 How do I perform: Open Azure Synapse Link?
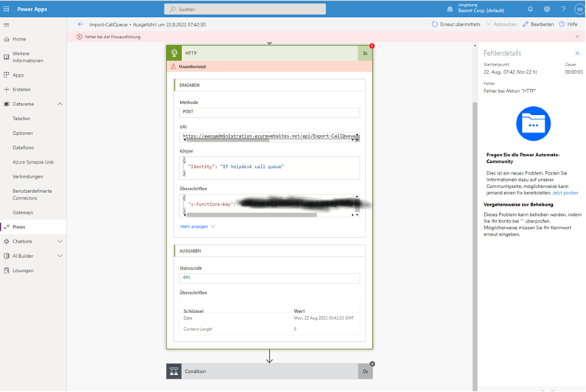click(x=33, y=162)
